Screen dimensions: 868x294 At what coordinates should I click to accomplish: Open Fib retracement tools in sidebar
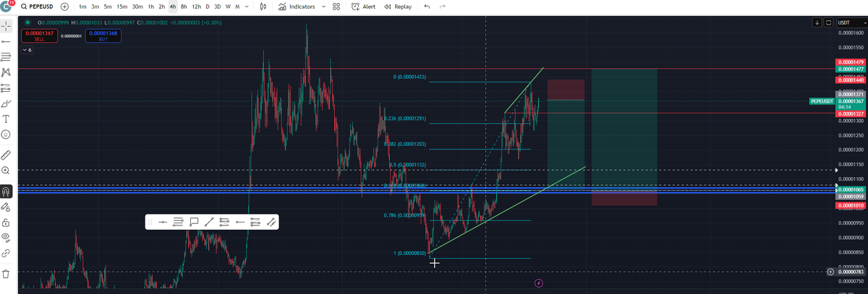[x=6, y=57]
